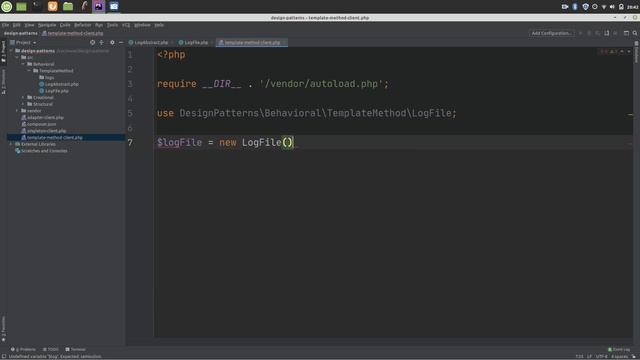Click the network icon in system tray
Image resolution: width=640 pixels, height=360 pixels.
pyautogui.click(x=604, y=7)
